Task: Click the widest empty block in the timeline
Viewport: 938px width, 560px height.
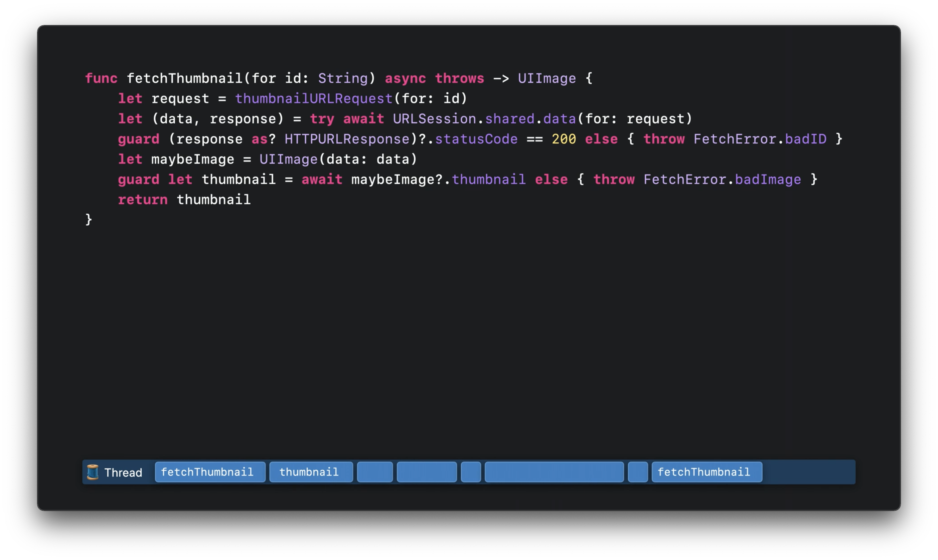Action: click(554, 472)
